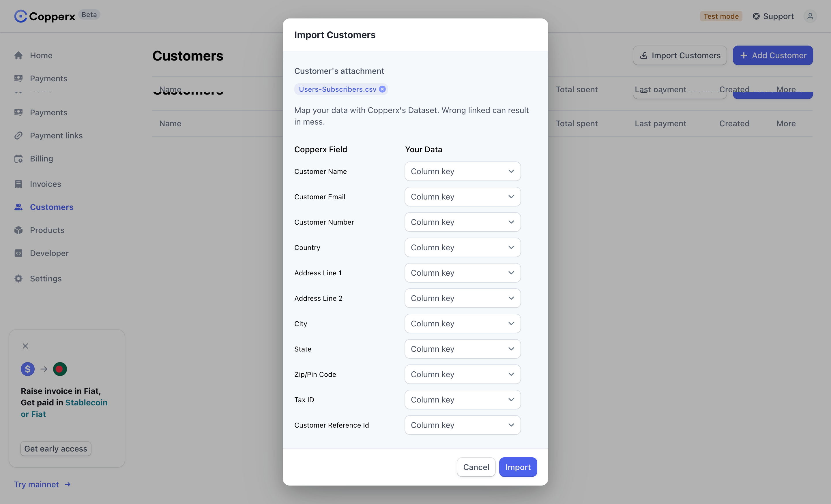Screen dimensions: 831x504
Task: Click the Developer code icon
Action: [18, 253]
